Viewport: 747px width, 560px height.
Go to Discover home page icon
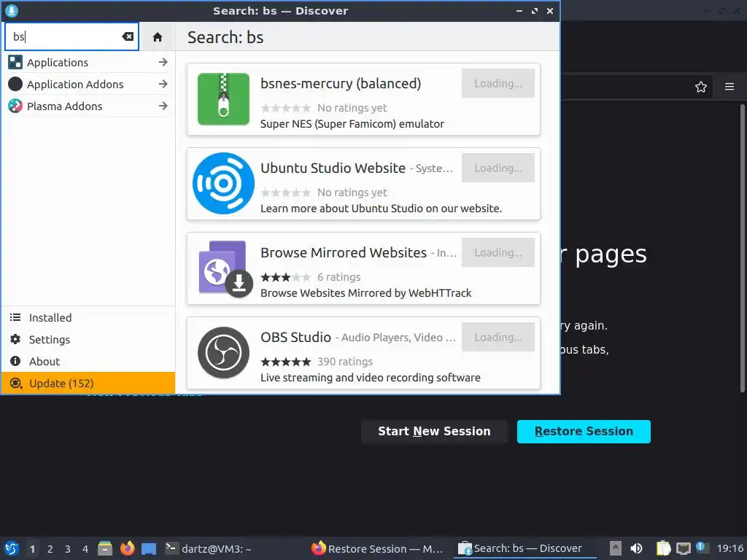[158, 37]
